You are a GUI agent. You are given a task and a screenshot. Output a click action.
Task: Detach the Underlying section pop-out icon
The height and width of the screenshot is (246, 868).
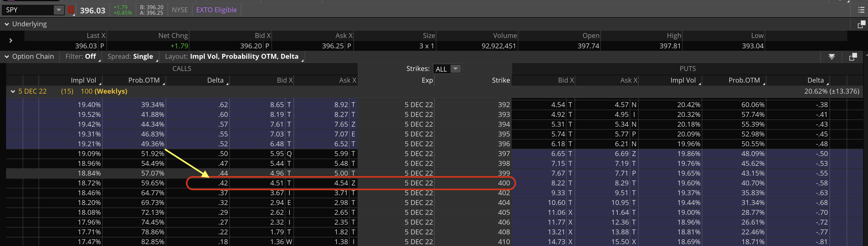[x=861, y=24]
